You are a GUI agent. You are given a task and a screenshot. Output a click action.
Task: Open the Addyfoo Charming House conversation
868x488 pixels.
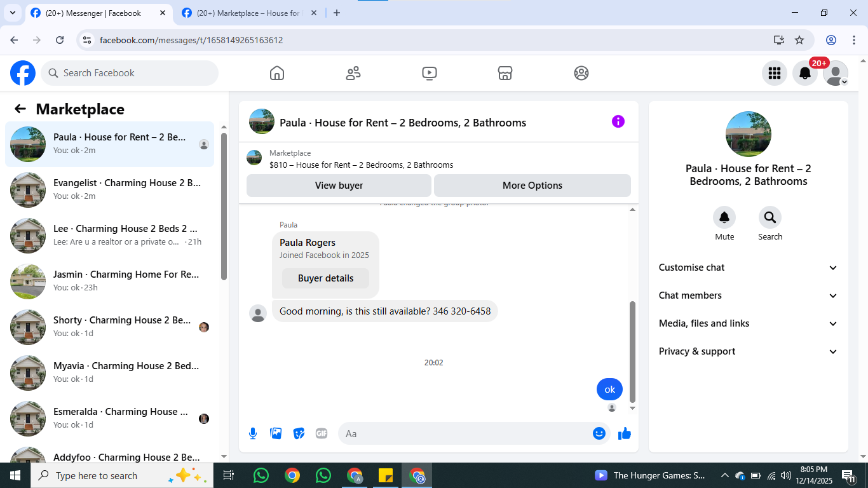tap(109, 453)
